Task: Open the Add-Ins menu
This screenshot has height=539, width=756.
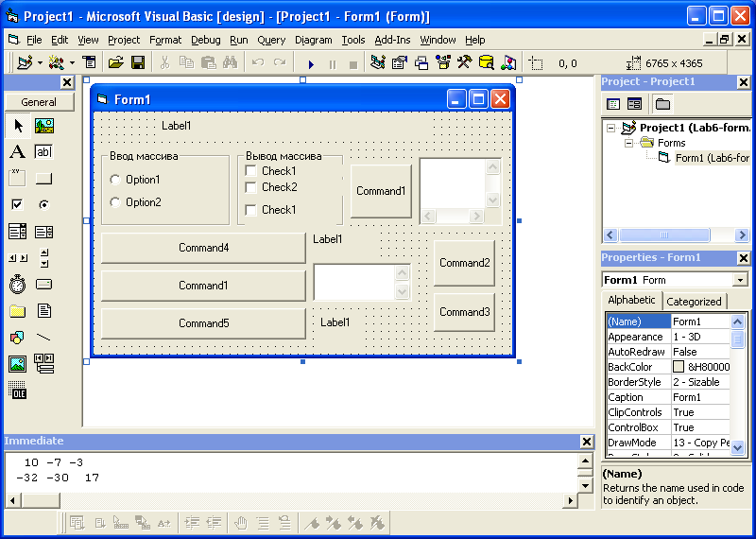Action: point(392,40)
